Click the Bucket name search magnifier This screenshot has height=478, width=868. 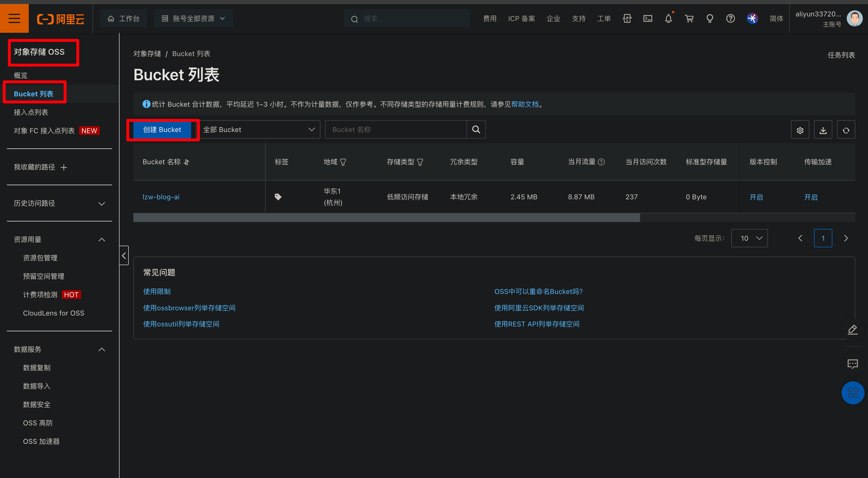click(x=476, y=129)
